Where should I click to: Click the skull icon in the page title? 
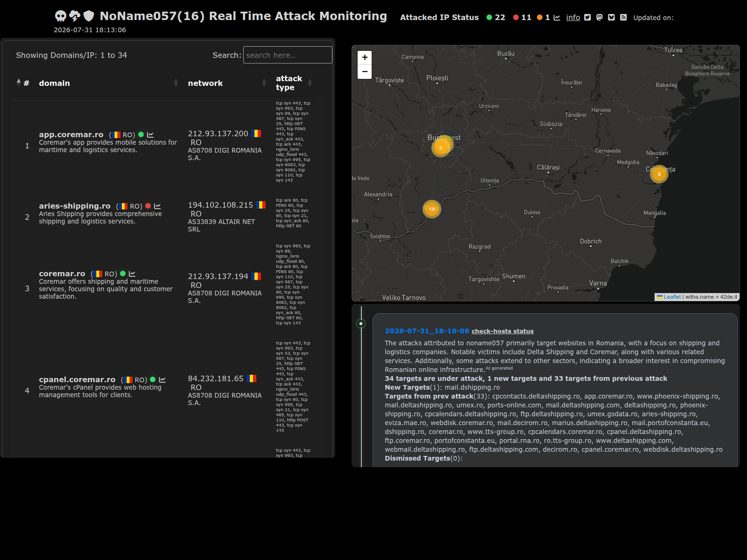(61, 16)
